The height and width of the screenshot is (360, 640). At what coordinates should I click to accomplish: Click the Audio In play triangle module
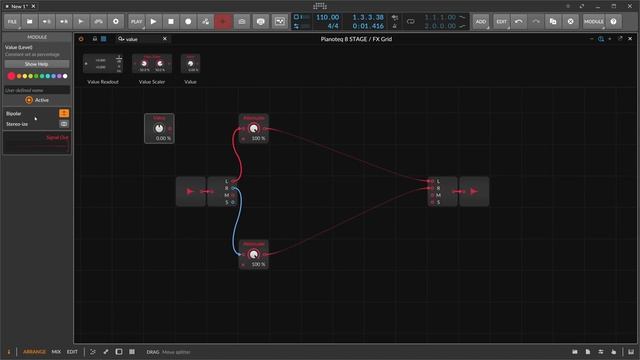(x=191, y=191)
